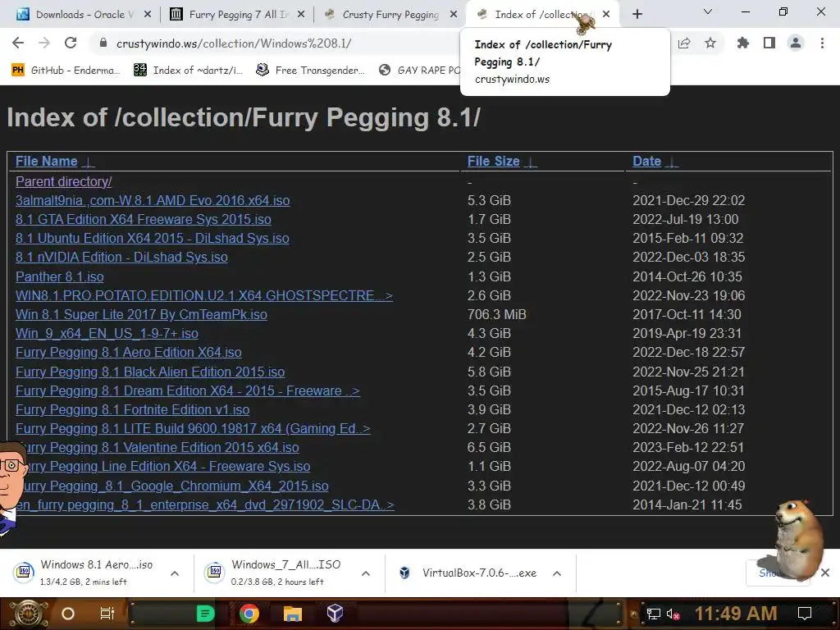Open the green notes app on taskbar

point(205,614)
